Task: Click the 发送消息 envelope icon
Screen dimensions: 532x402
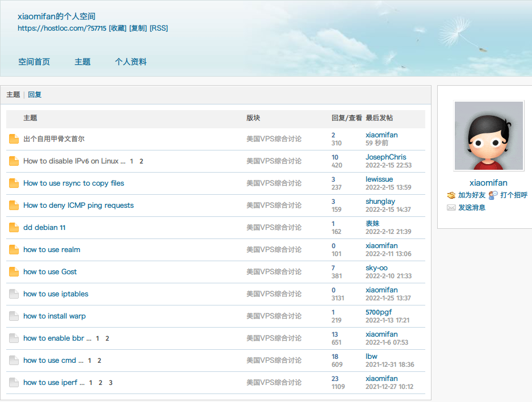Action: coord(451,208)
